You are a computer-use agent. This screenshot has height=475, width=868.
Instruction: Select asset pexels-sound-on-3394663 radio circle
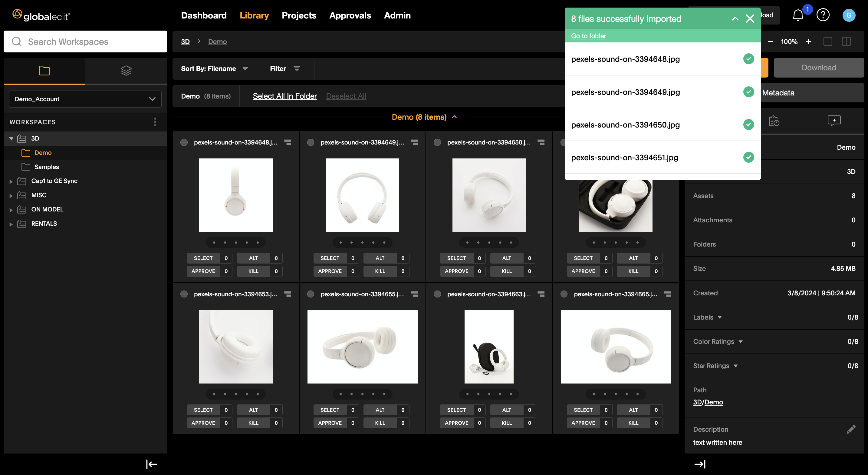[x=437, y=294]
